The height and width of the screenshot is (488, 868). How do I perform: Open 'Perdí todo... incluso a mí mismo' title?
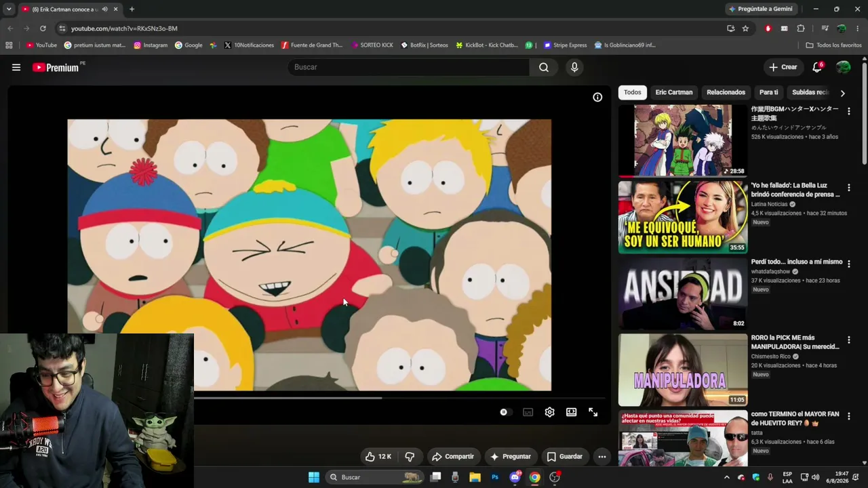point(797,262)
